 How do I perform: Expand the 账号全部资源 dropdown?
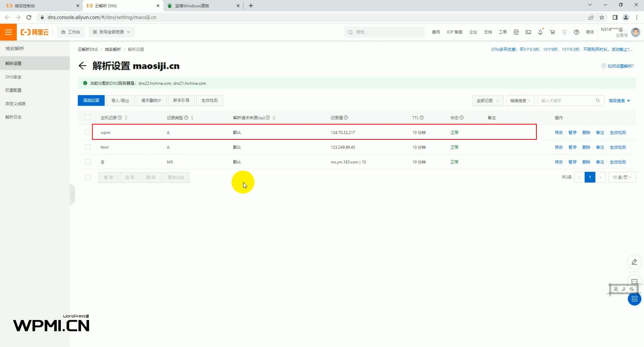pos(111,32)
